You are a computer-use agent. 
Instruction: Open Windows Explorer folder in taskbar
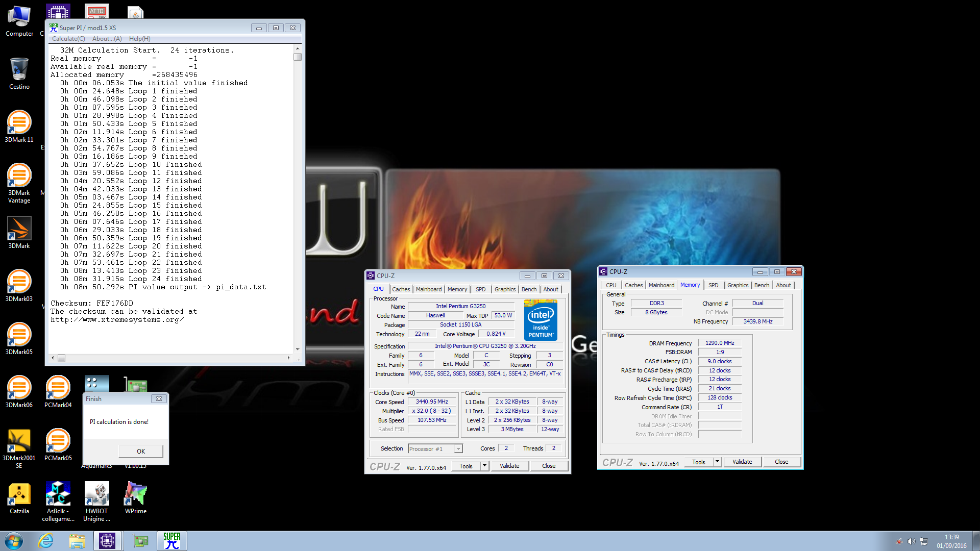point(77,541)
